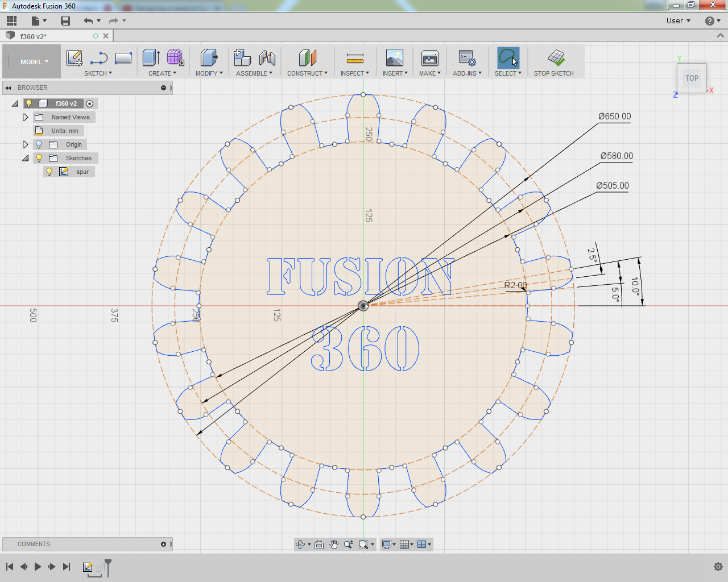Viewport: 728px width, 582px height.
Task: Open the Data Panel grid icon
Action: pyautogui.click(x=11, y=21)
